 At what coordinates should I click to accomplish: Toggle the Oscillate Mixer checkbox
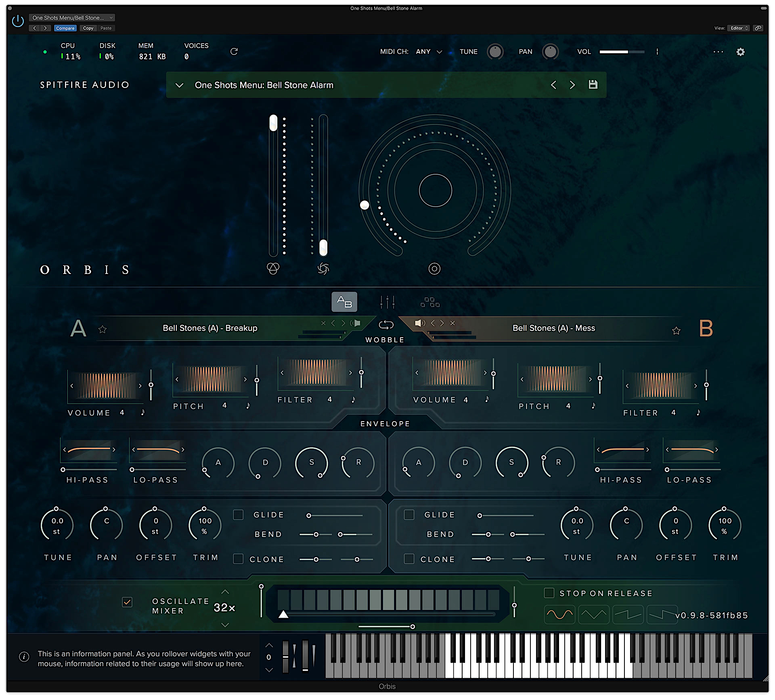(127, 602)
